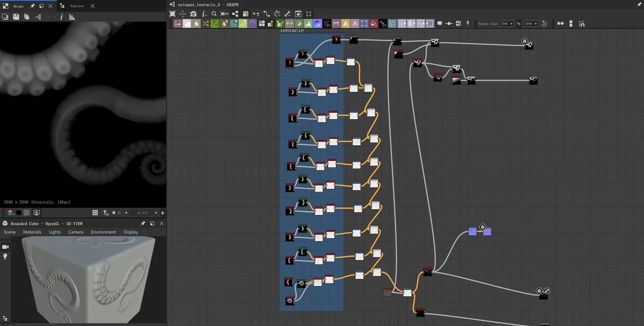
Task: Pin the Height 2D view panel
Action: coord(33,6)
